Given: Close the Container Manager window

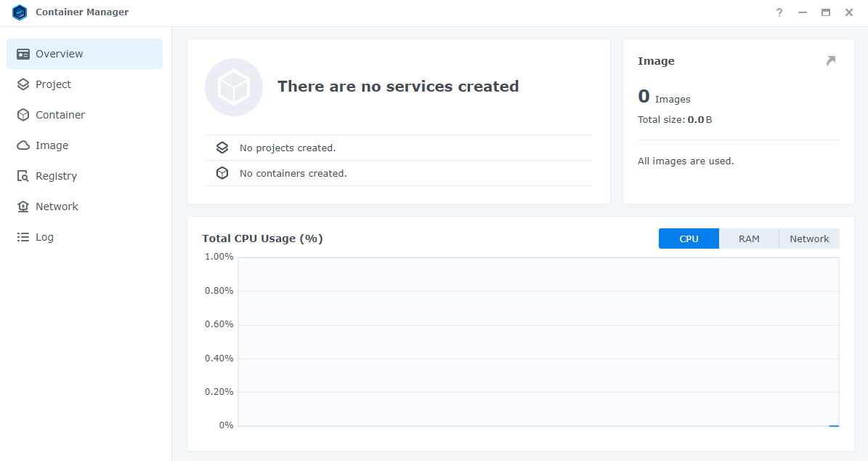Looking at the screenshot, I should coord(848,12).
